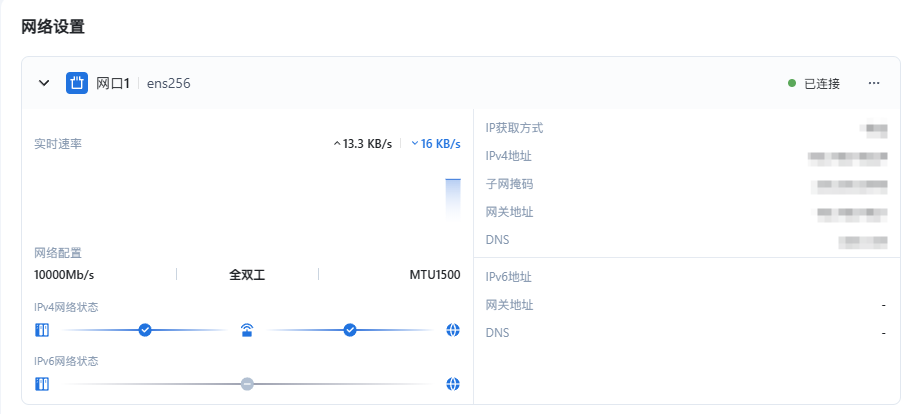This screenshot has width=906, height=414.
Task: Collapse the 网口1 panel with chevron
Action: [44, 83]
